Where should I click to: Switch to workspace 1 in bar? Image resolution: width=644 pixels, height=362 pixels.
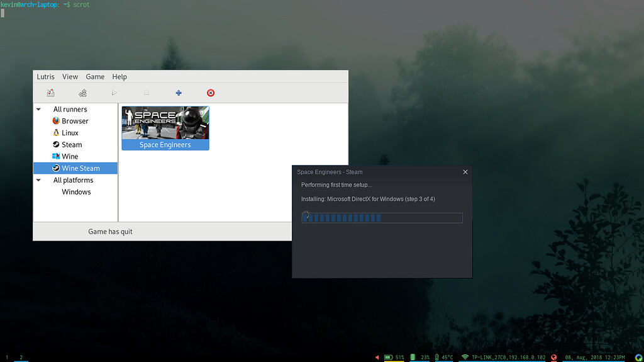coord(7,358)
